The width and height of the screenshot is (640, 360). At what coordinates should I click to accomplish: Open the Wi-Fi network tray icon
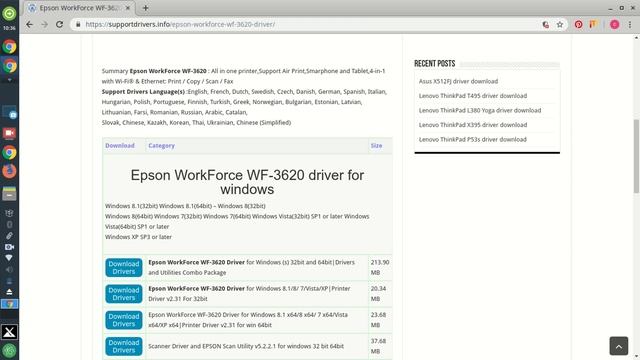tap(9, 258)
